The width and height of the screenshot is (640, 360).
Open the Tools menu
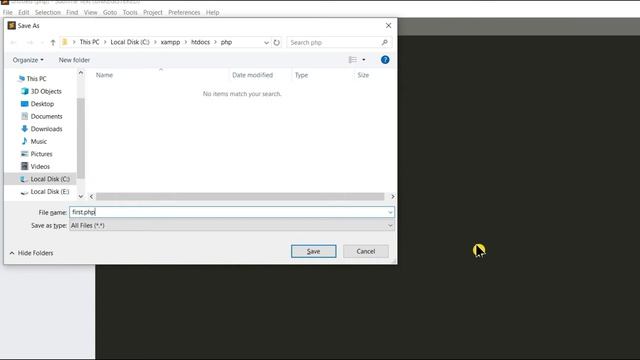130,12
